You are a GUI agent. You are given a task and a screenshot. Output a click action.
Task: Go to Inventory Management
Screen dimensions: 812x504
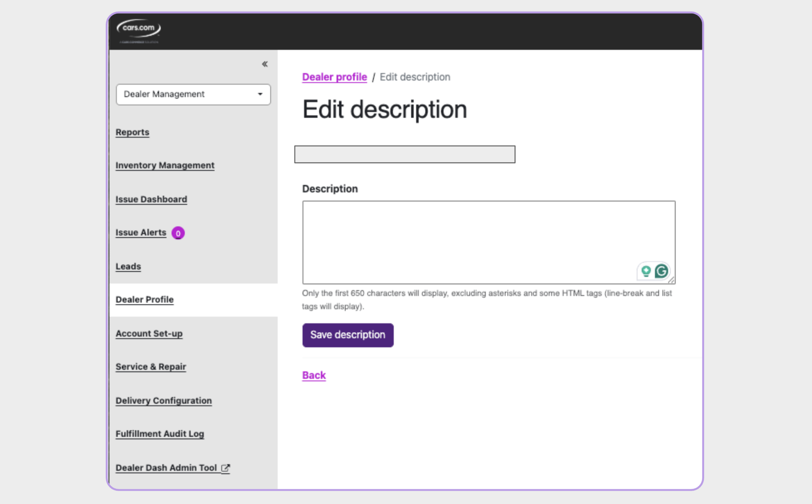165,165
